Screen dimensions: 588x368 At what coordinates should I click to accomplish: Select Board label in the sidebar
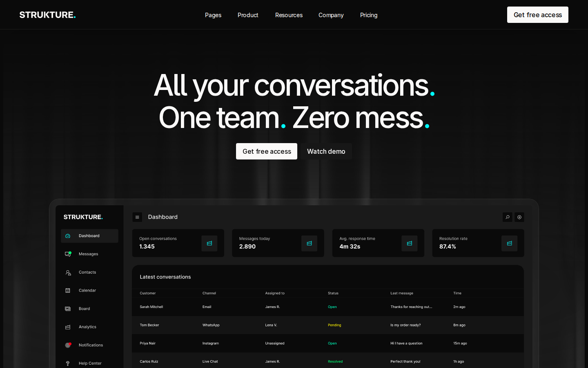pos(85,309)
